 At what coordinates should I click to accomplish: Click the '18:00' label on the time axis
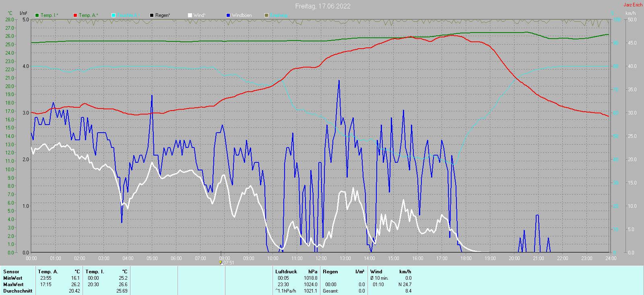pos(466,258)
